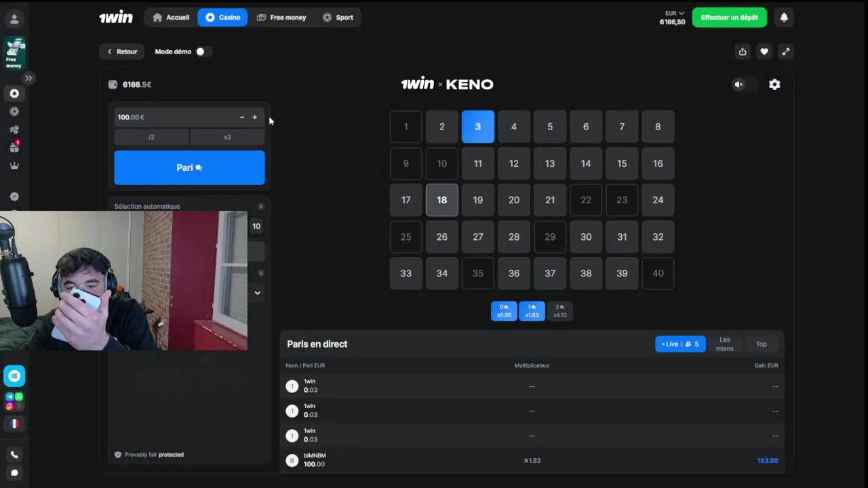Deselect highlighted number 3
Image resolution: width=868 pixels, height=488 pixels.
coord(478,127)
